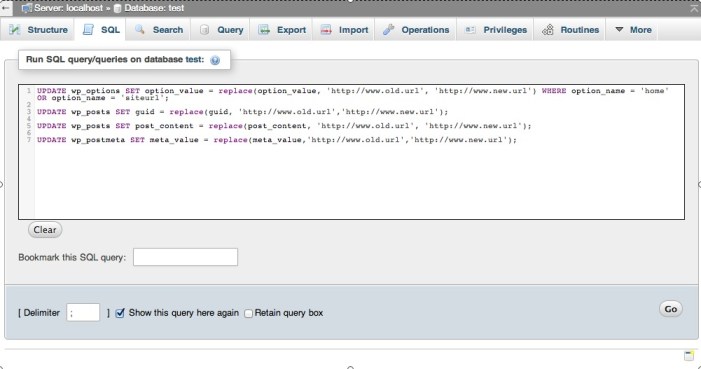This screenshot has height=369, width=701.
Task: Run the query with Go button
Action: (671, 309)
